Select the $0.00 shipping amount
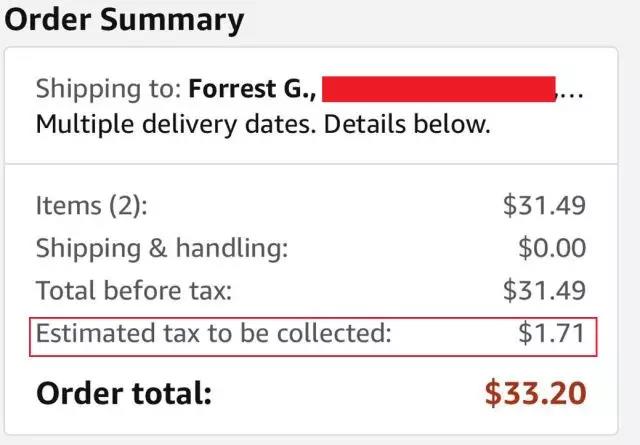 tap(552, 248)
